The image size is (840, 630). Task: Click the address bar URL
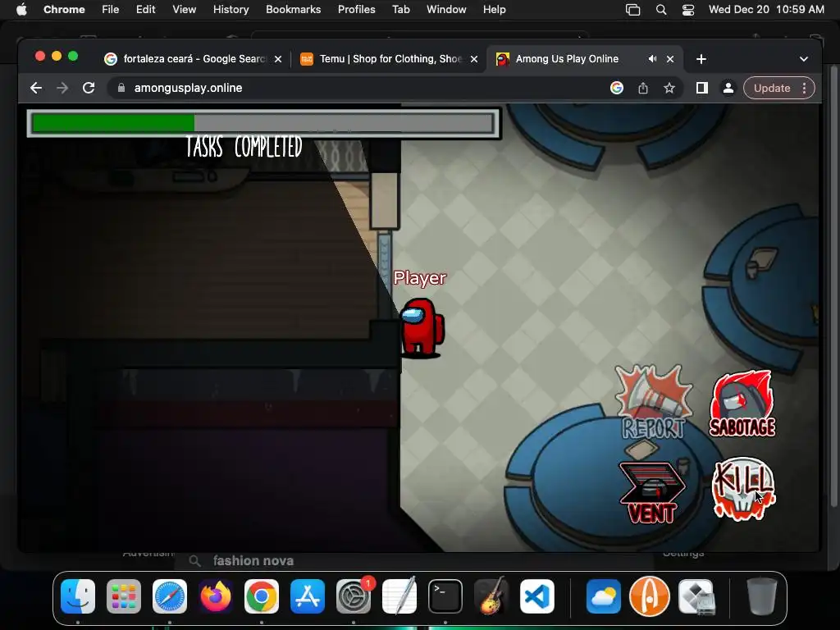pyautogui.click(x=188, y=88)
